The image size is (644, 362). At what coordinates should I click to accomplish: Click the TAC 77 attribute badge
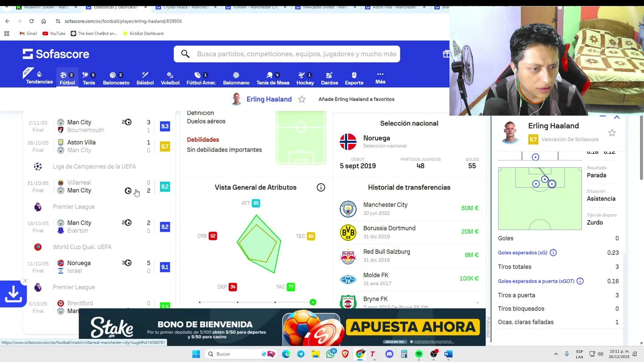pyautogui.click(x=291, y=287)
